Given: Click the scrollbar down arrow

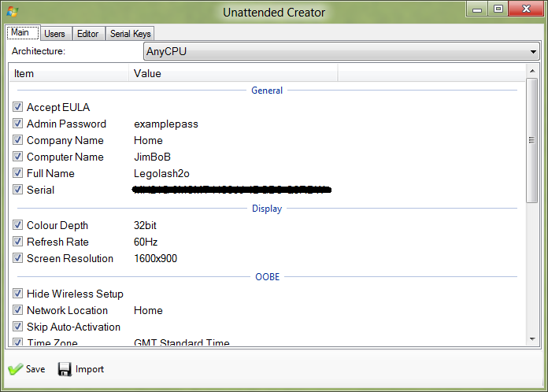Looking at the screenshot, I should (x=532, y=338).
